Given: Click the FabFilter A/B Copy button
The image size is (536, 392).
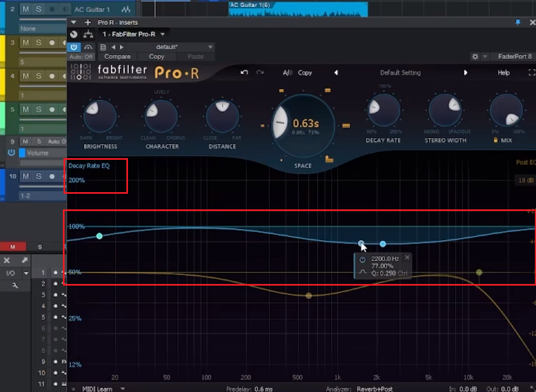Looking at the screenshot, I should coord(305,72).
